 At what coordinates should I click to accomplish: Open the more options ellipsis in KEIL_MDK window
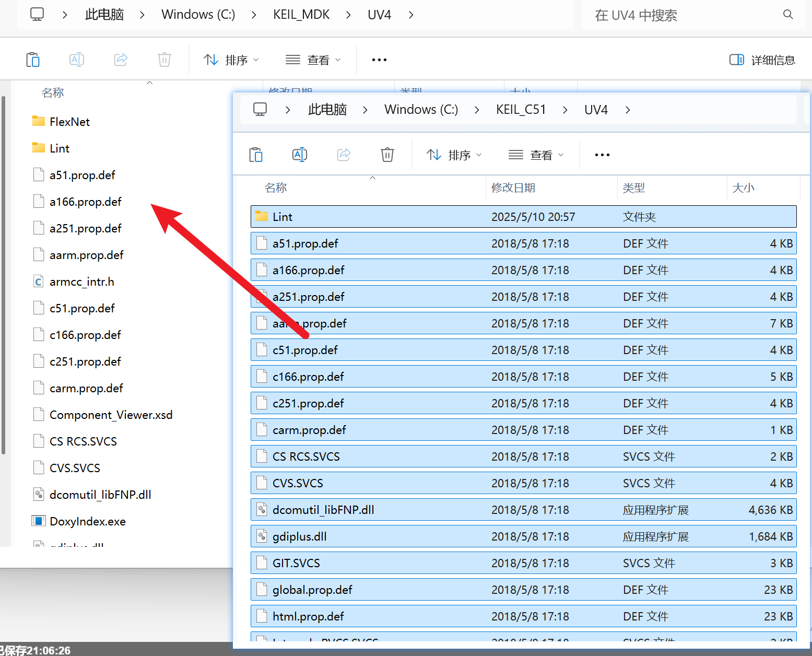pos(379,60)
